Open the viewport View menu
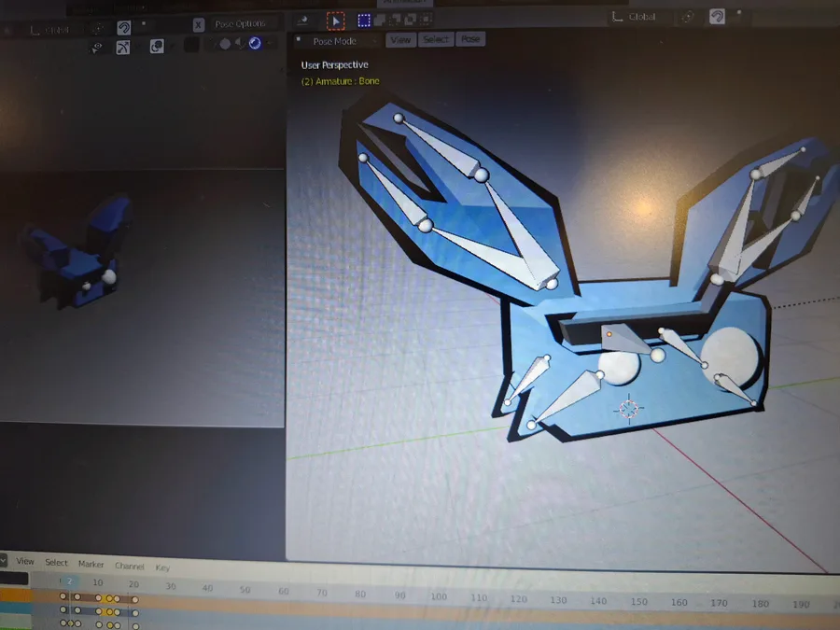This screenshot has height=630, width=840. pos(400,39)
